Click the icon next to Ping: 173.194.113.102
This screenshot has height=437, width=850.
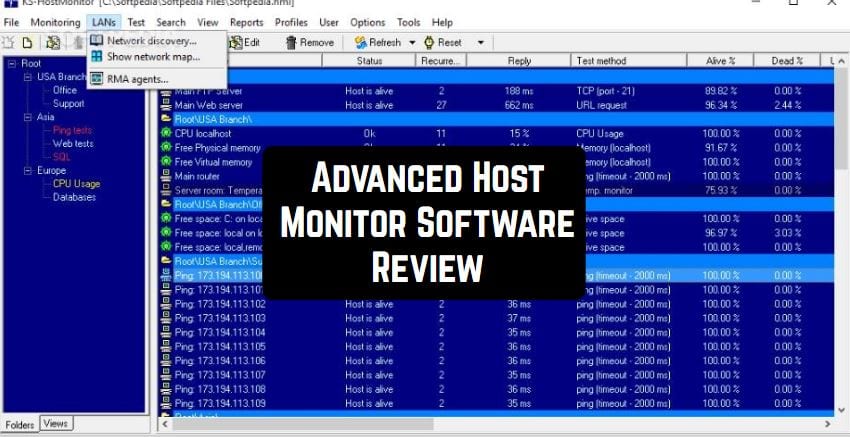tap(166, 304)
